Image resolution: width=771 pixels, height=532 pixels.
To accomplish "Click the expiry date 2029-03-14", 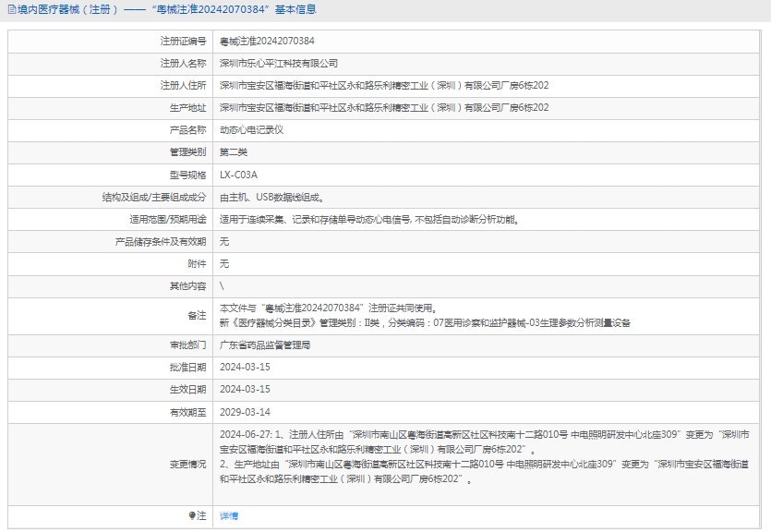I will pyautogui.click(x=245, y=412).
